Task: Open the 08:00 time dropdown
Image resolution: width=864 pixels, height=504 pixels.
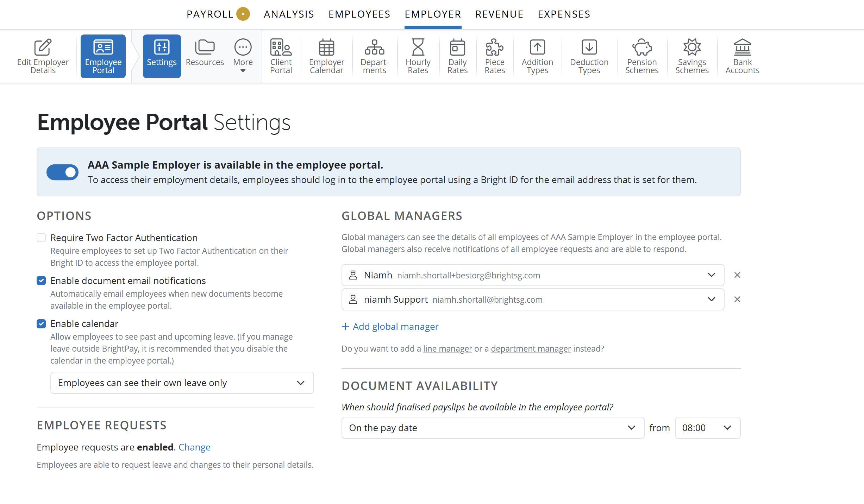Action: click(x=707, y=428)
